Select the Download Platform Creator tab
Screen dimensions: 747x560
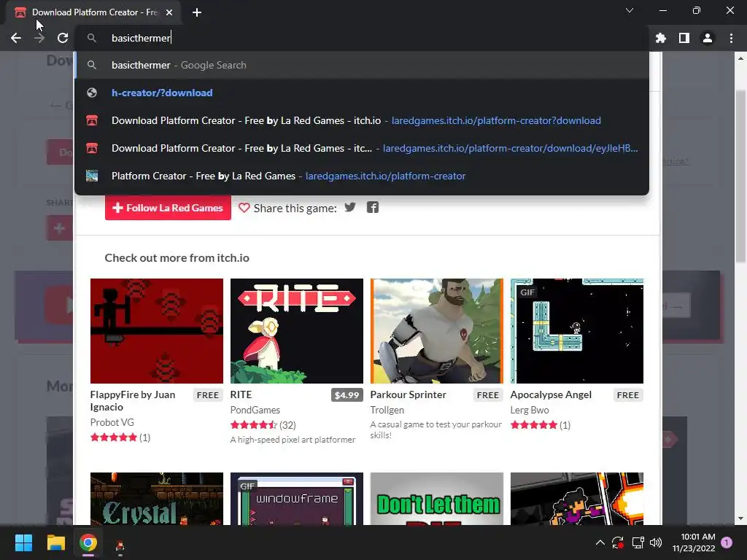coord(94,12)
